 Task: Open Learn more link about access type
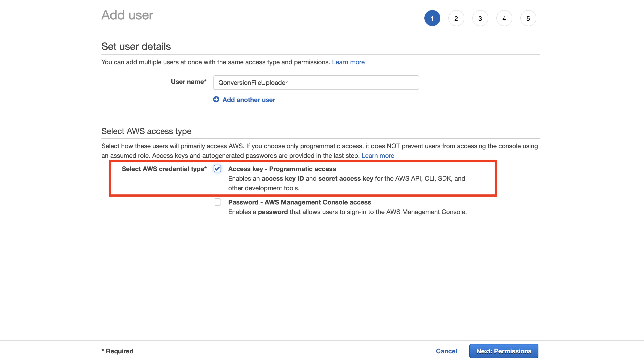(378, 156)
